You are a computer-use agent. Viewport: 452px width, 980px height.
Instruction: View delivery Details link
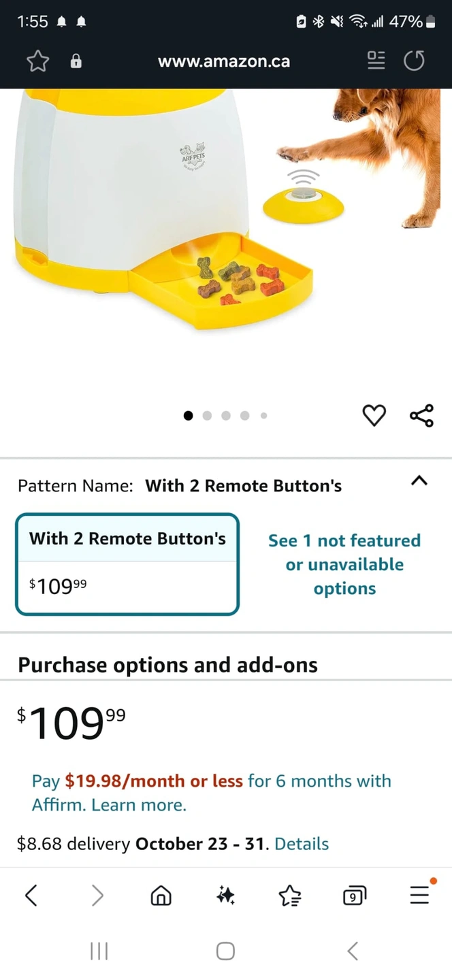pyautogui.click(x=302, y=844)
